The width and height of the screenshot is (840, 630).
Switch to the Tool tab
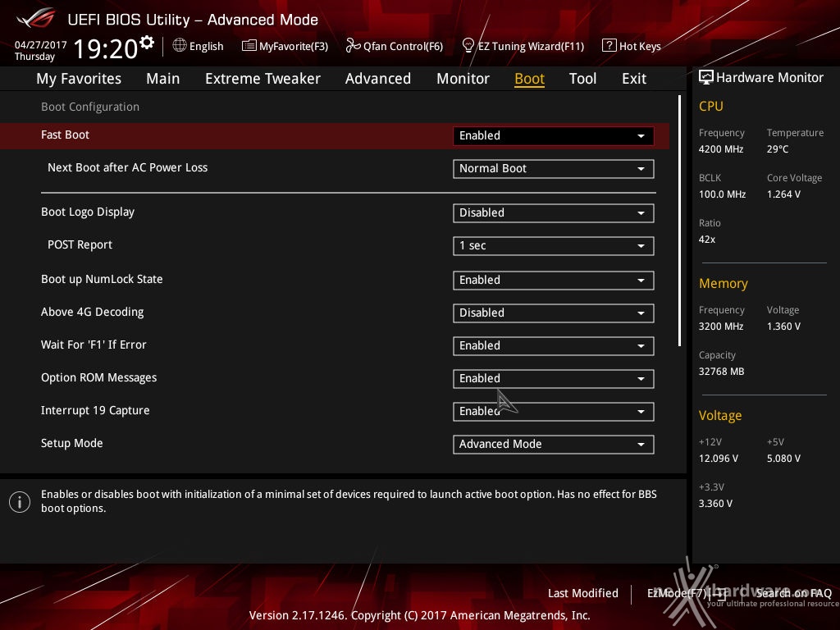pos(582,79)
